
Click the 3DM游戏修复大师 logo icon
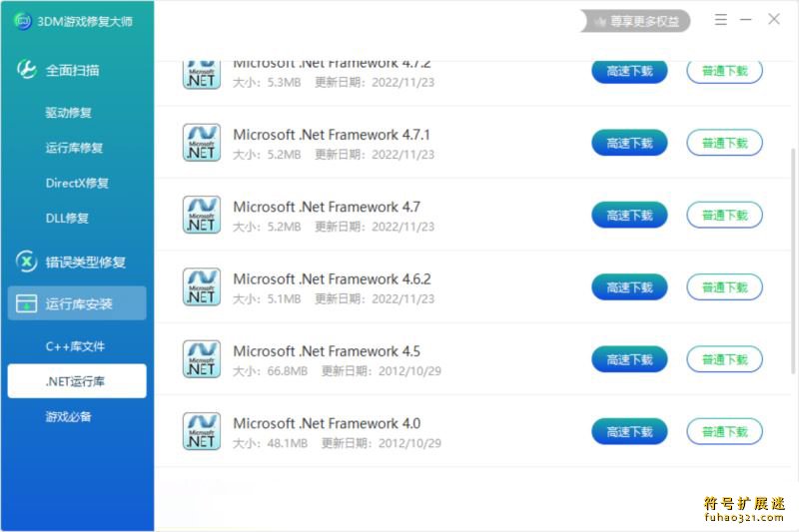click(22, 21)
